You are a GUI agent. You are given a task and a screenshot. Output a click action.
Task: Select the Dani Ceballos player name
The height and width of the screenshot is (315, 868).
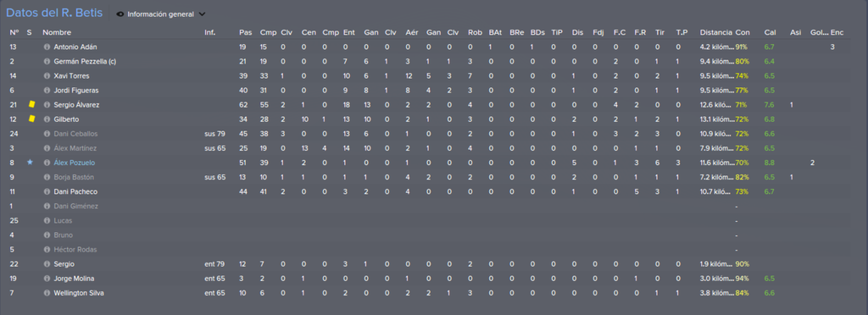(75, 134)
